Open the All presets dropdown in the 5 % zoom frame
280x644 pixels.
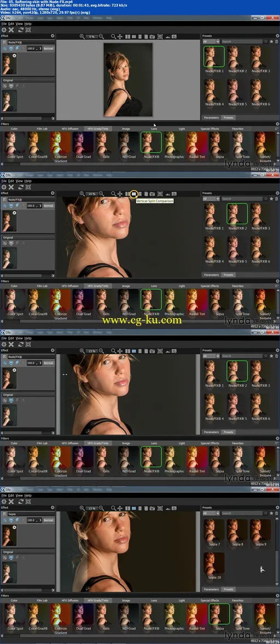pyautogui.click(x=211, y=42)
